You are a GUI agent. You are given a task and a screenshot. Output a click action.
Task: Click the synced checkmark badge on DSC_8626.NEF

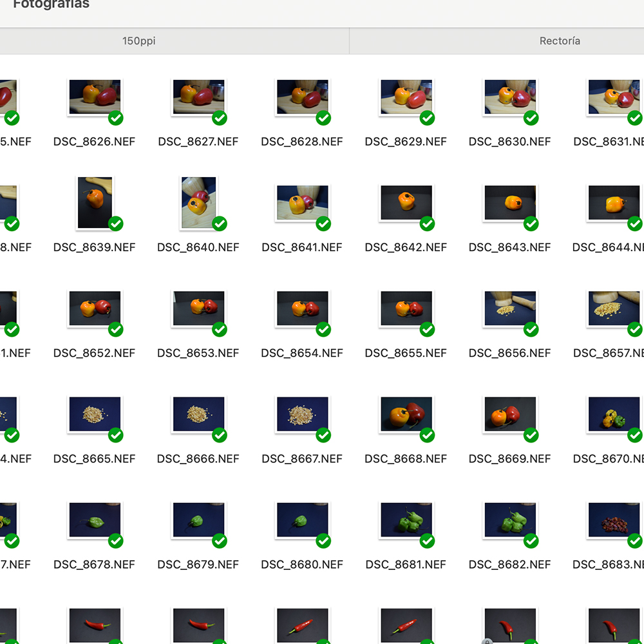coord(116,118)
